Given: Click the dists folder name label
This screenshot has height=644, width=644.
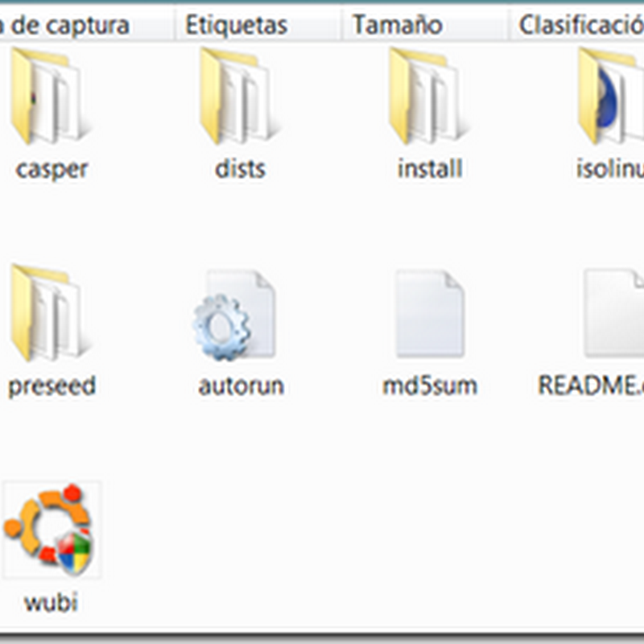Looking at the screenshot, I should (240, 169).
